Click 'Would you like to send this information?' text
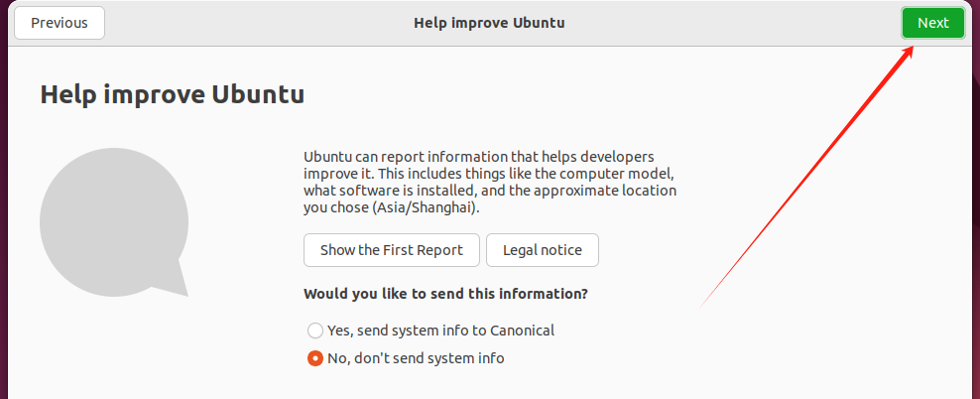980x399 pixels. (445, 294)
